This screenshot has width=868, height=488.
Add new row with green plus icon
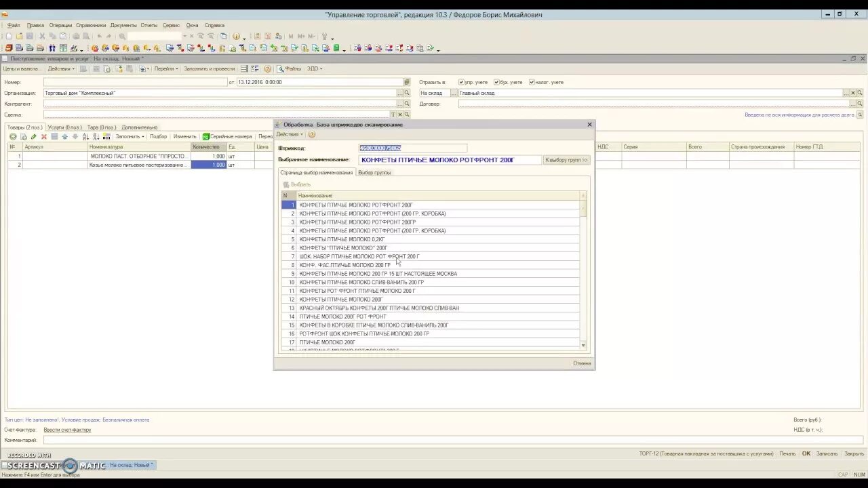13,137
